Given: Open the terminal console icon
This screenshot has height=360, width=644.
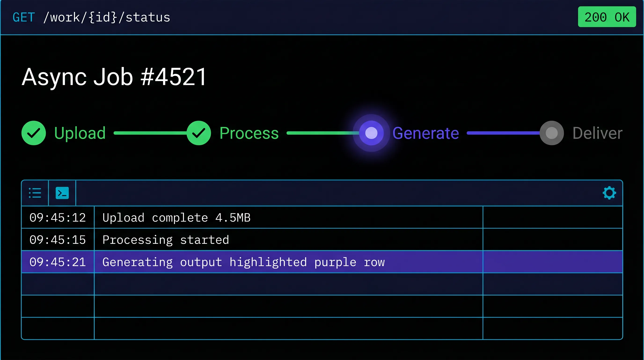Looking at the screenshot, I should [x=62, y=193].
